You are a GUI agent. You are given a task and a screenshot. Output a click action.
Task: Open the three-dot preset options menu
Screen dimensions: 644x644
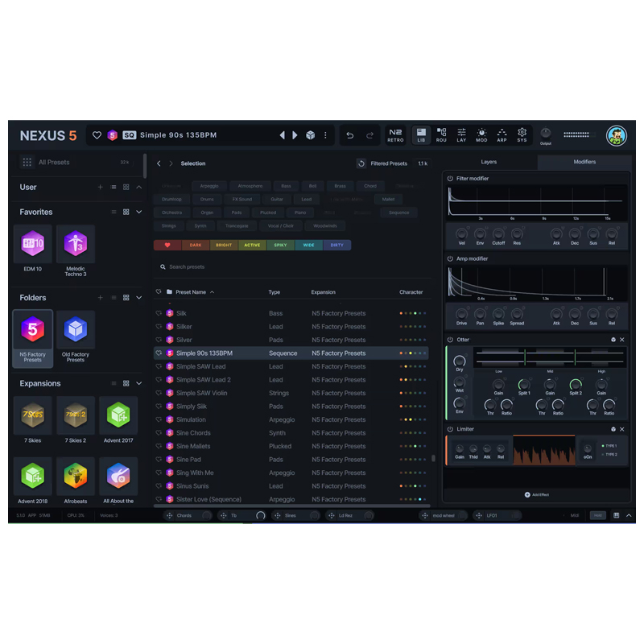point(325,135)
